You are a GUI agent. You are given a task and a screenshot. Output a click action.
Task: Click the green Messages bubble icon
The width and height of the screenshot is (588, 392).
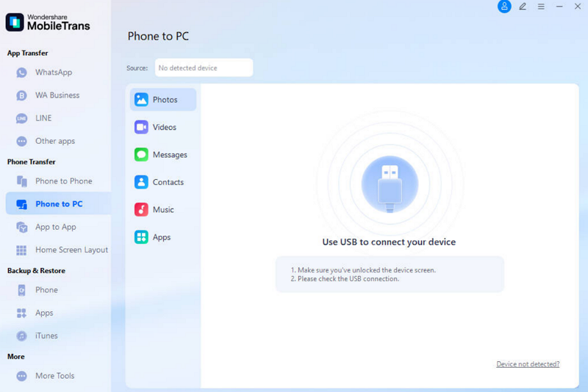tap(141, 155)
